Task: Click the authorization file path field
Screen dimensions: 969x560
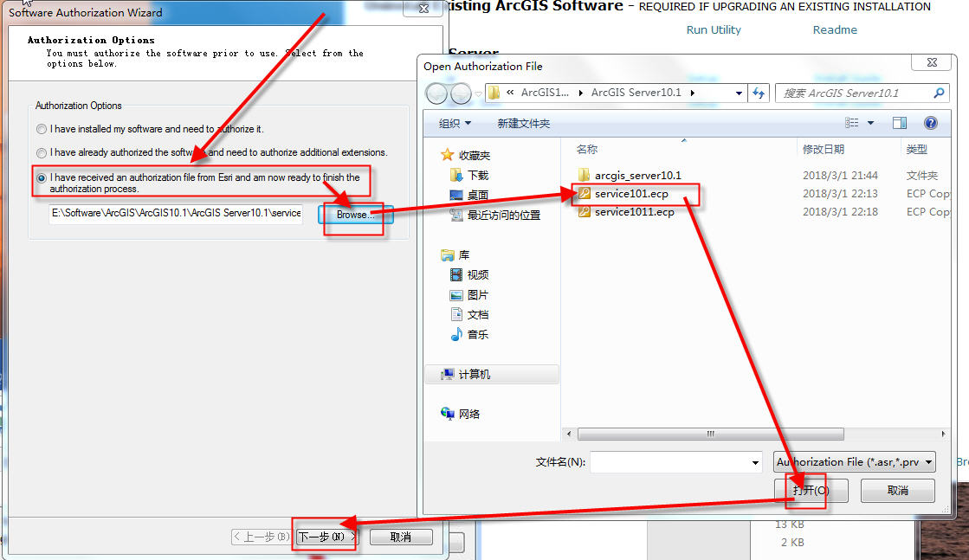Action: coord(176,214)
